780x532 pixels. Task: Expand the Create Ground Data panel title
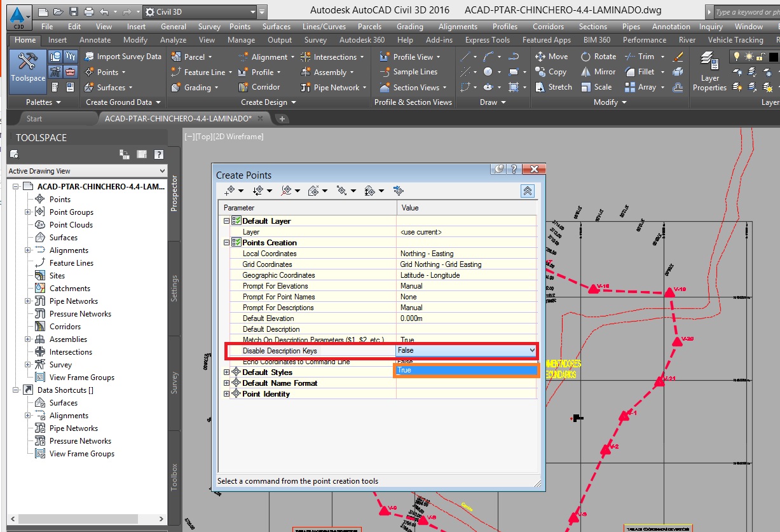pyautogui.click(x=124, y=102)
